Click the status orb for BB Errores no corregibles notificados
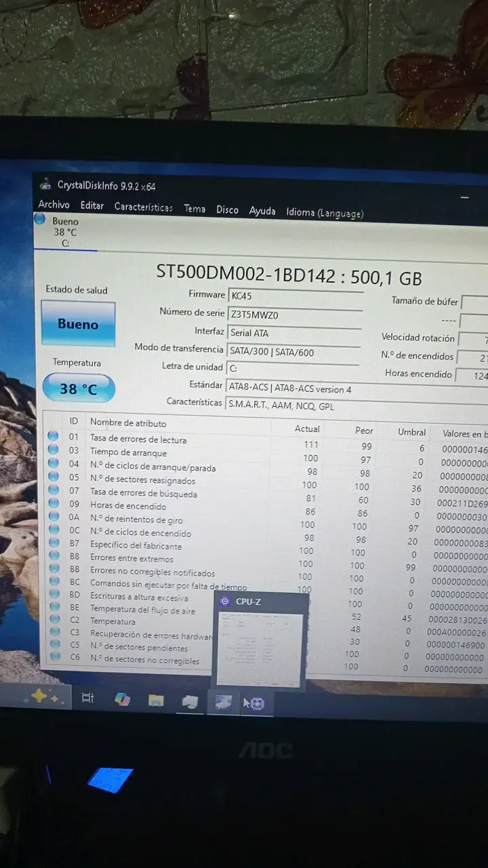 (x=54, y=570)
